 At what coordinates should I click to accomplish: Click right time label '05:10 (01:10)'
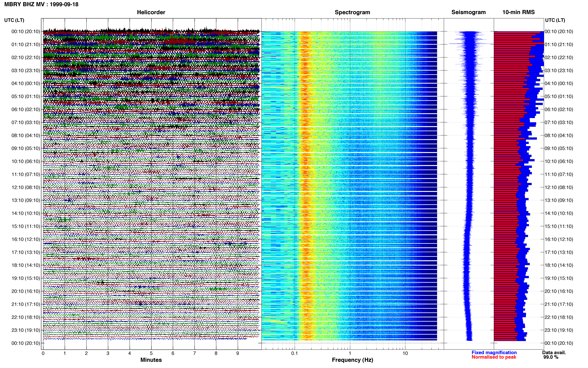pyautogui.click(x=559, y=96)
